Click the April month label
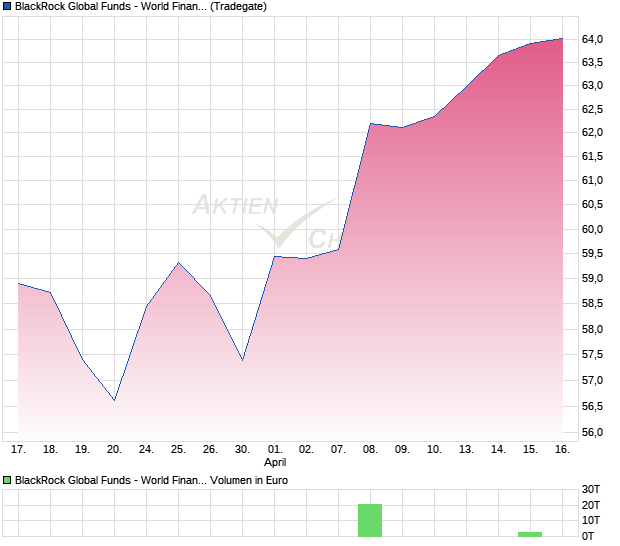Screen dimensions: 620x546 277,463
